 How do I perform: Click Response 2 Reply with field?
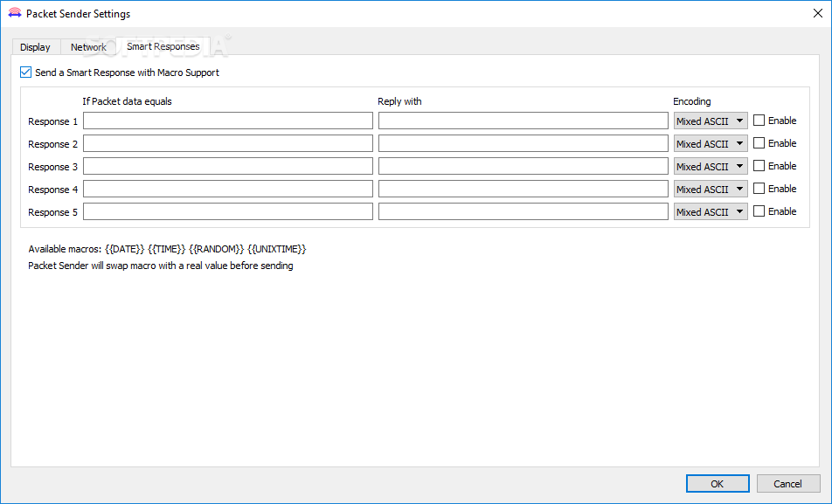[523, 143]
